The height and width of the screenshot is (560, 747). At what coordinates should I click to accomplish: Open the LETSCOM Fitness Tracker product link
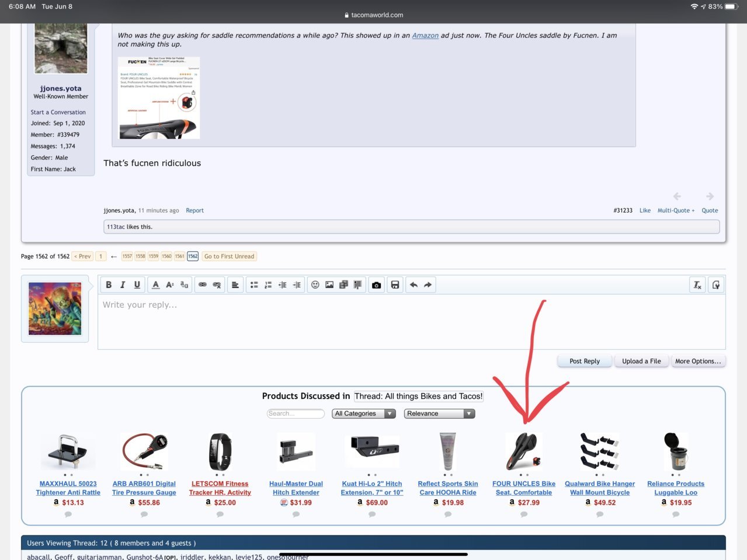click(x=220, y=488)
